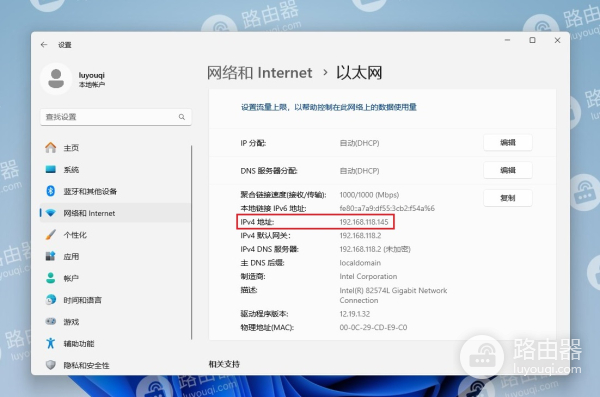The height and width of the screenshot is (397, 600).
Task: Open 辅助功能 settings page
Action: (x=116, y=343)
